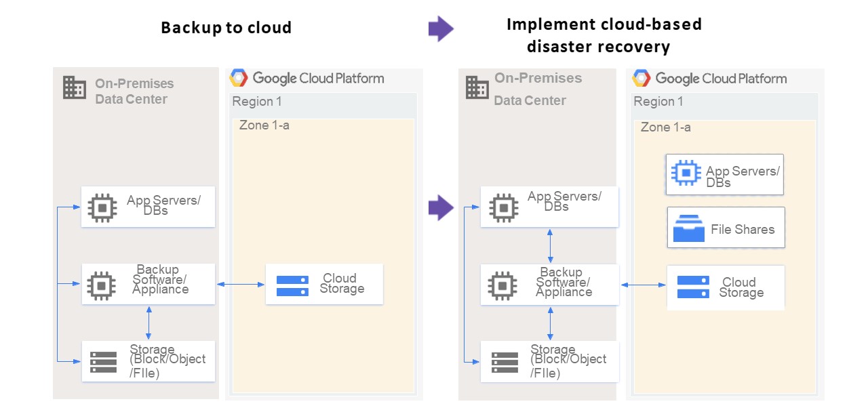Select "Implement cloud-based disaster recovery" heading
This screenshot has width=868, height=410.
coord(604,35)
